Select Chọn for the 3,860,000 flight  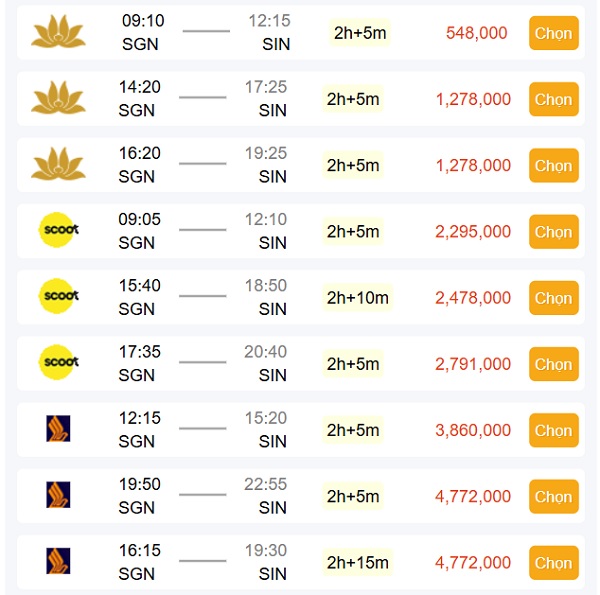coord(553,431)
